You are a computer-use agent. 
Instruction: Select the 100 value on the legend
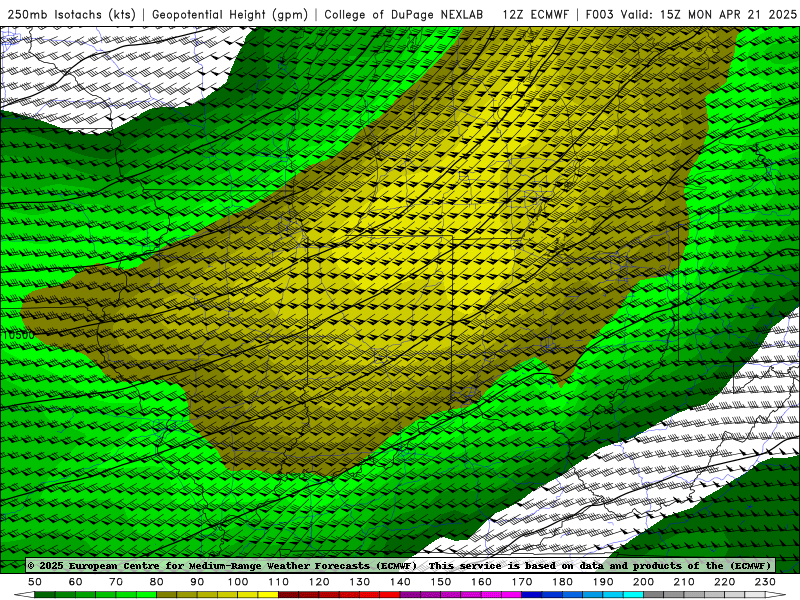tap(238, 582)
